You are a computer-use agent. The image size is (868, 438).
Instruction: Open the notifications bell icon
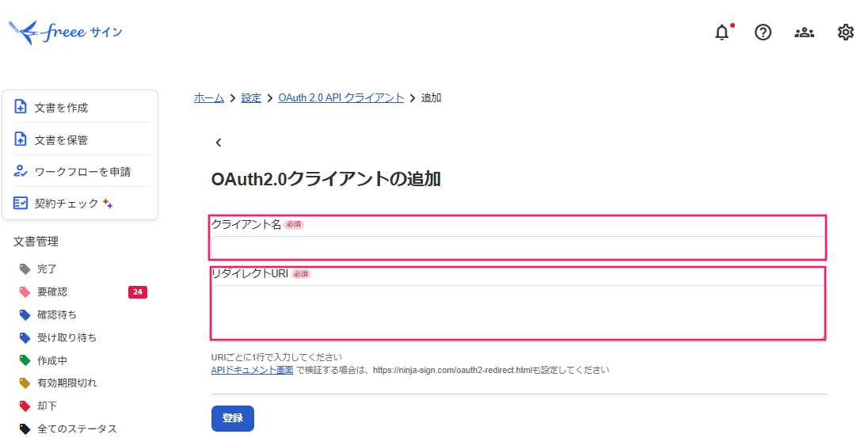coord(721,32)
